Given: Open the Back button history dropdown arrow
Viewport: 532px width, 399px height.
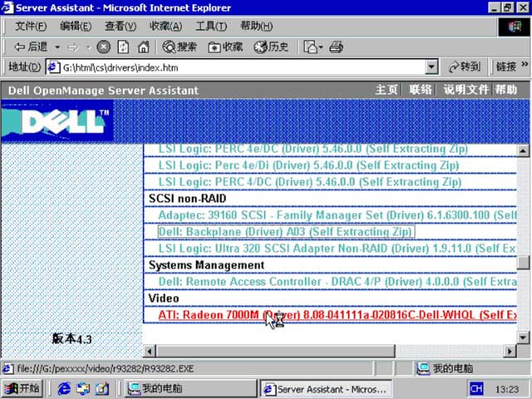Looking at the screenshot, I should click(x=57, y=47).
